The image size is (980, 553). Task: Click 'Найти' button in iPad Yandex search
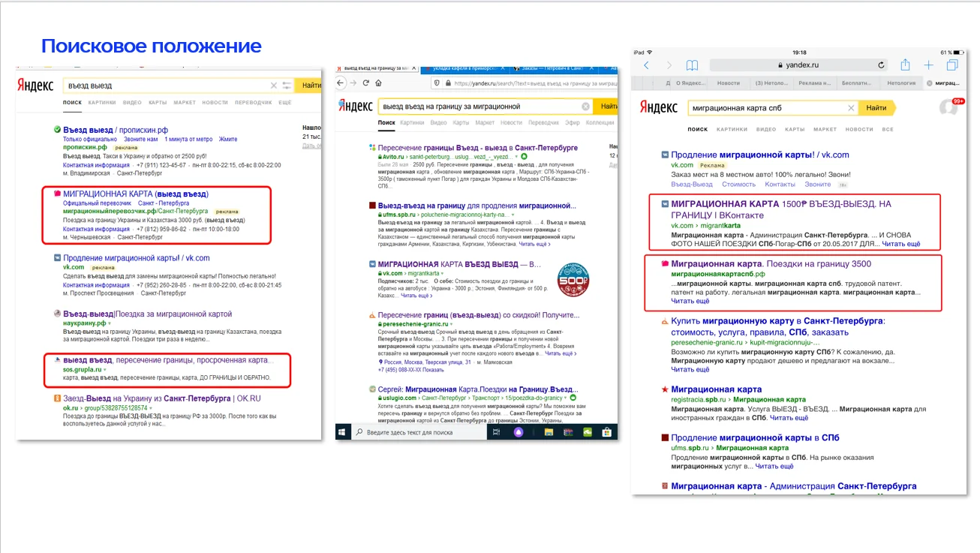[x=876, y=108]
